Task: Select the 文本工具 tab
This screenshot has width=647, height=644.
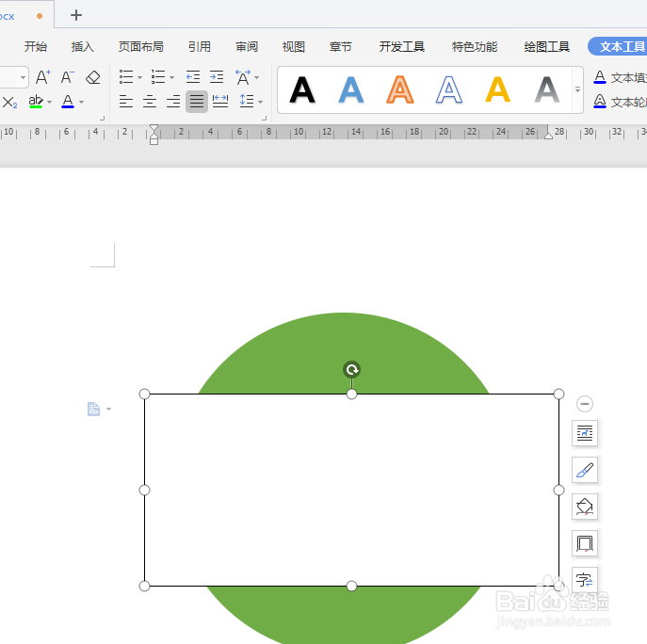Action: click(x=618, y=46)
